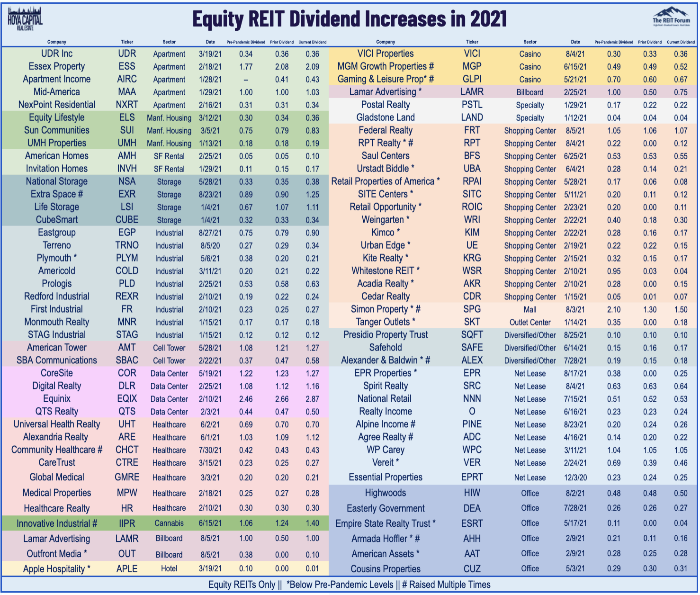Image resolution: width=700 pixels, height=595 pixels.
Task: Select the 'EQIX' ticker
Action: click(127, 399)
